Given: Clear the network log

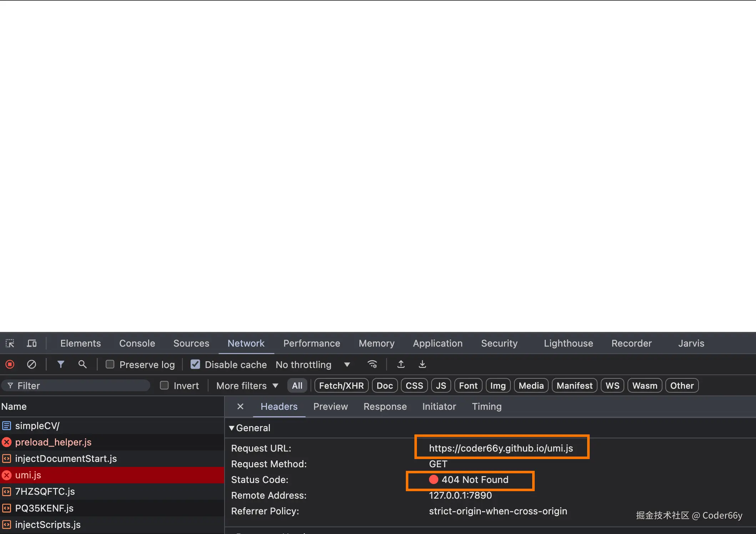Looking at the screenshot, I should (x=31, y=364).
